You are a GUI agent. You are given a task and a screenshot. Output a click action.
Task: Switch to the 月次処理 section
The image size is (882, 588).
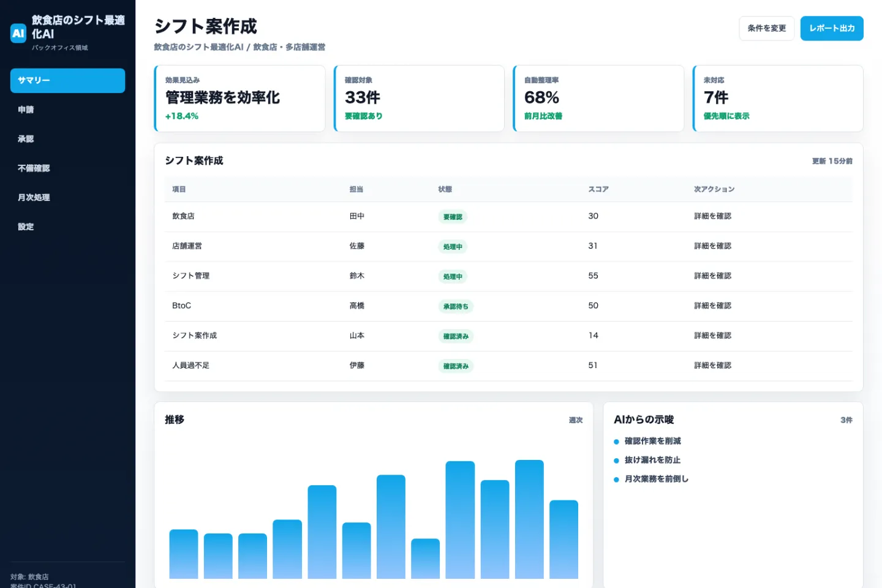pos(67,197)
